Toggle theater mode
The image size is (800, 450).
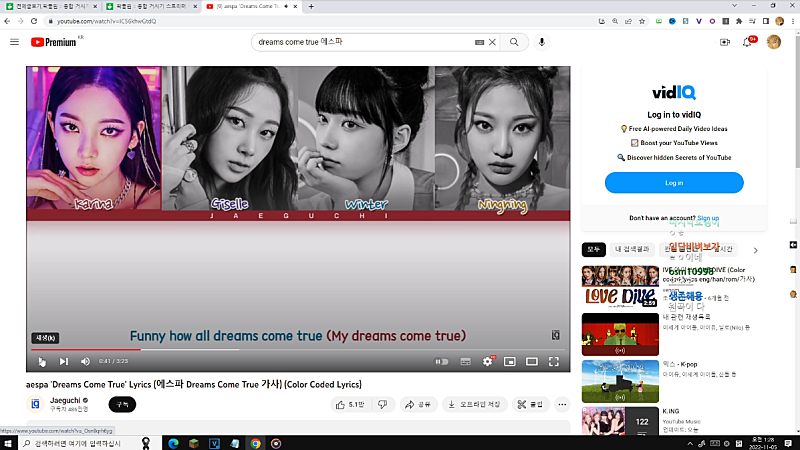point(532,362)
